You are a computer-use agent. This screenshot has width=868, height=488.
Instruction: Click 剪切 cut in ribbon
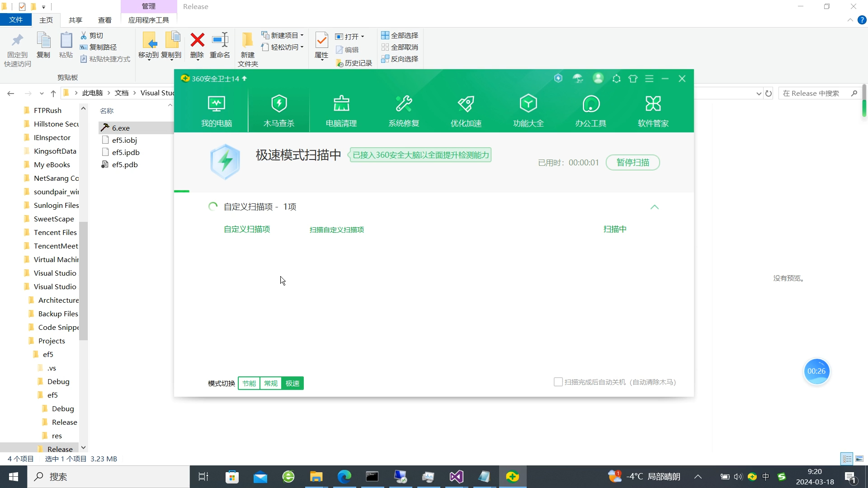tap(92, 35)
